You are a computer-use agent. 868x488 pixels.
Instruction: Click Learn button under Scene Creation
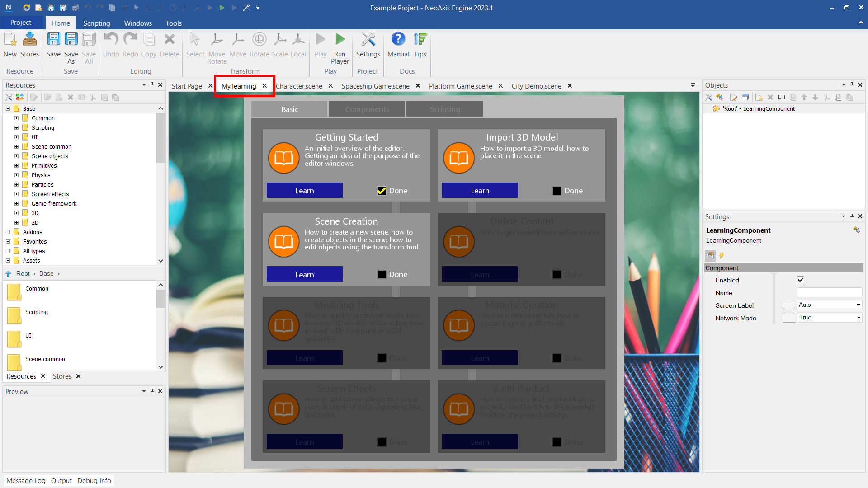coord(304,274)
